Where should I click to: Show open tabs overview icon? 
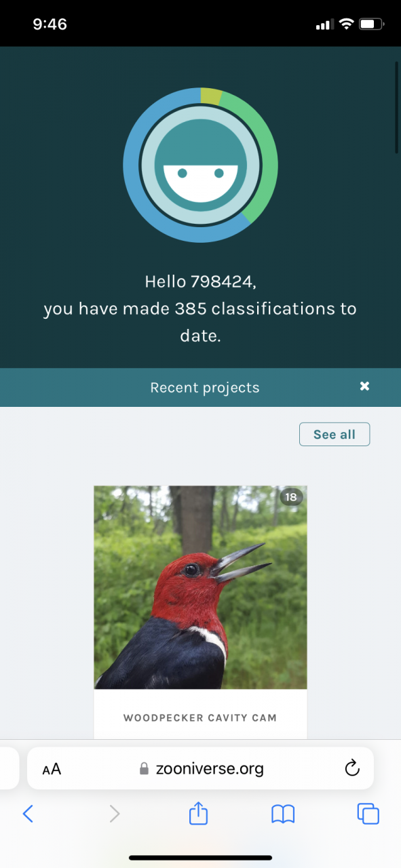coord(368,813)
